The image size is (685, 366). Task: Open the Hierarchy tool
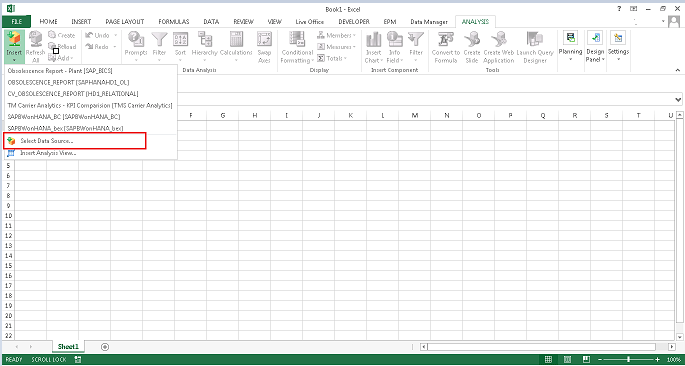coord(204,39)
